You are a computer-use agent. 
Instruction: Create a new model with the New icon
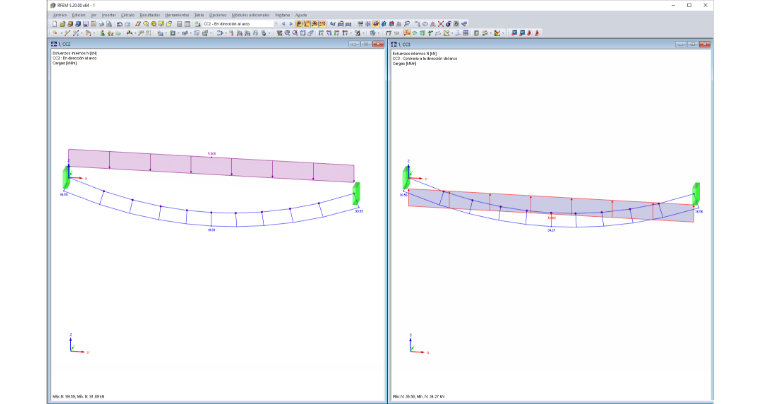54,24
